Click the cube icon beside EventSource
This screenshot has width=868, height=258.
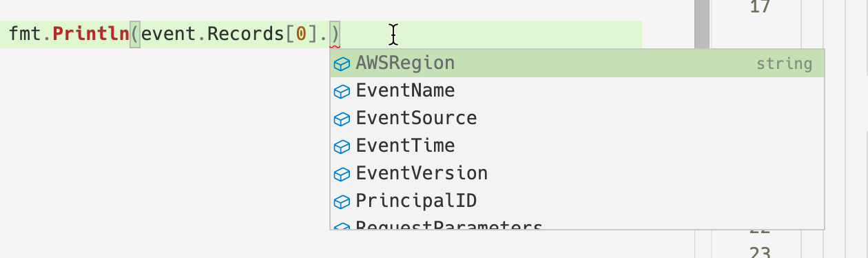click(x=342, y=119)
